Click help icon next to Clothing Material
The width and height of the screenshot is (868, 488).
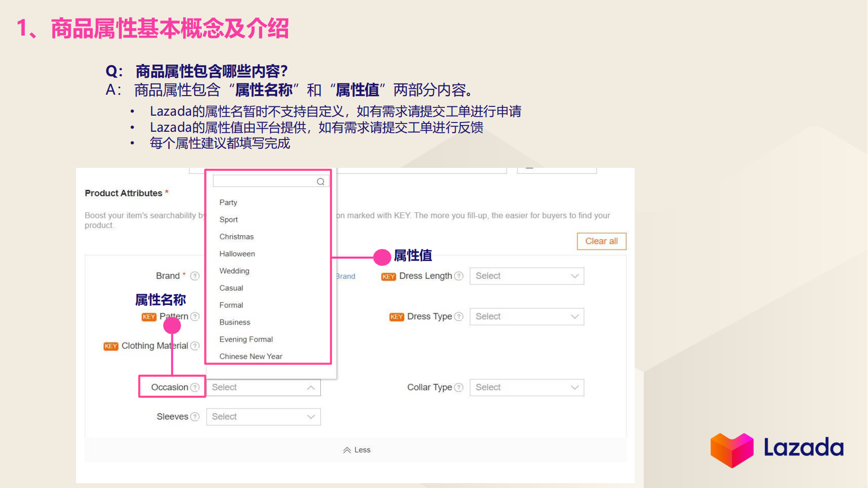click(195, 346)
